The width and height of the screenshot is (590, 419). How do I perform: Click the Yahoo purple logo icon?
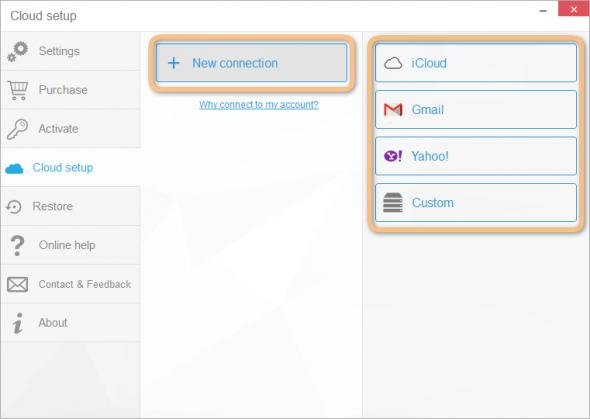(393, 156)
